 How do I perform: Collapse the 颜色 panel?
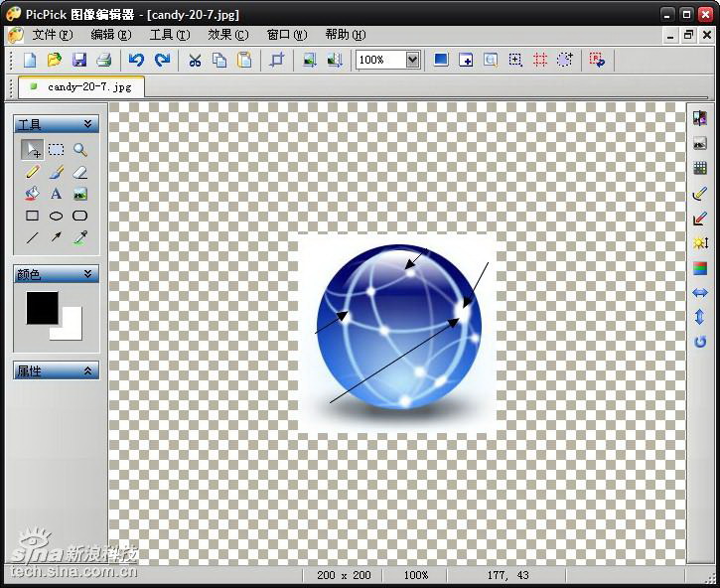(x=87, y=274)
